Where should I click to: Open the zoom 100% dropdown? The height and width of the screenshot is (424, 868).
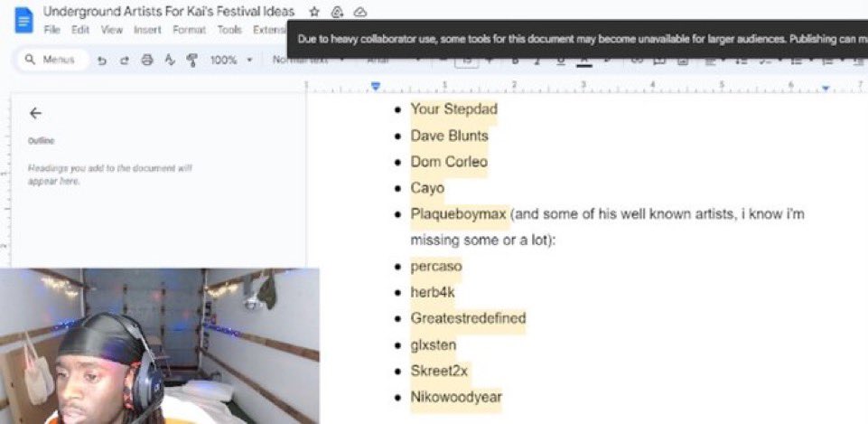tap(231, 60)
